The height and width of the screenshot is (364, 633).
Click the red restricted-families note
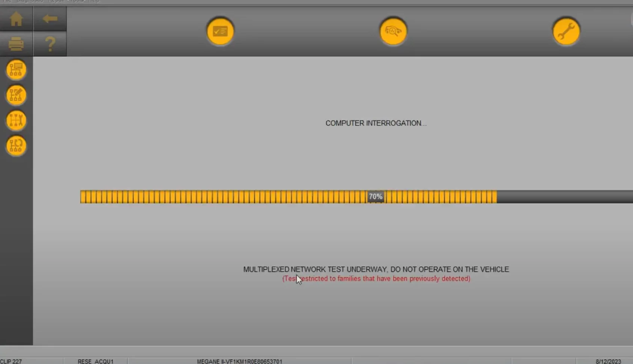[x=376, y=279]
